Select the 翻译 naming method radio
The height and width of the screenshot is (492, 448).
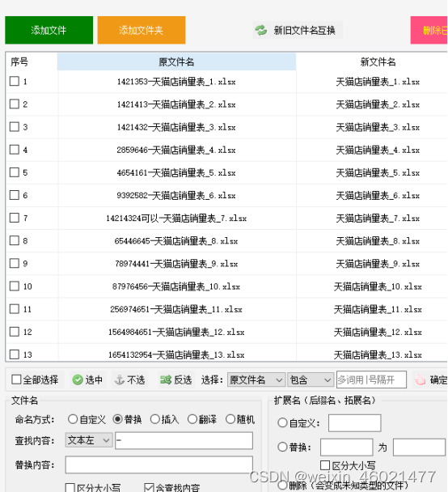click(x=192, y=419)
